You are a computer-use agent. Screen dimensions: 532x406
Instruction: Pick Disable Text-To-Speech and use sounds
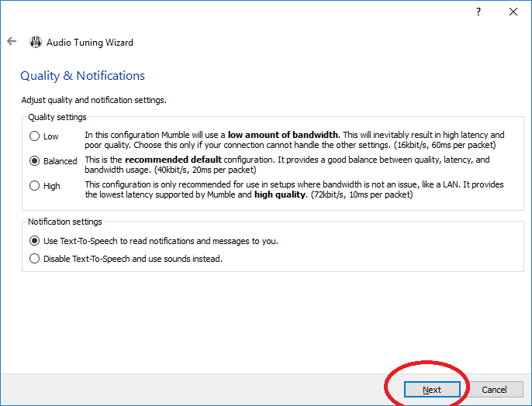click(x=34, y=259)
